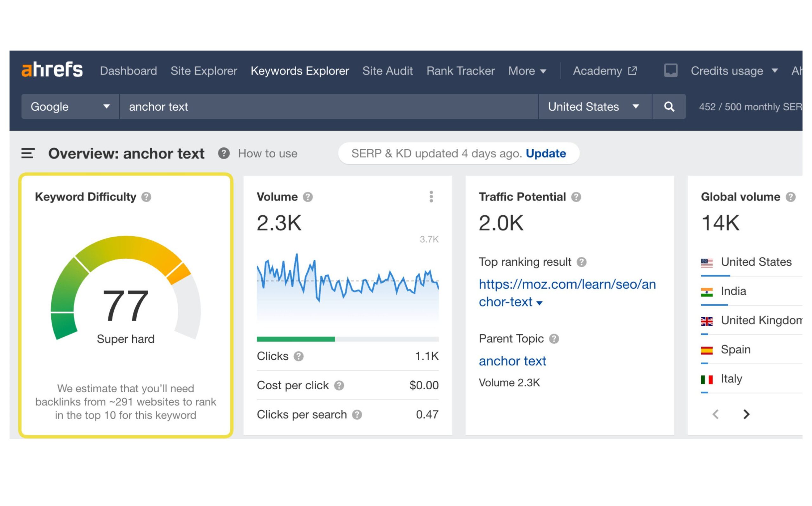Image resolution: width=812 pixels, height=506 pixels.
Task: Open Rank Tracker
Action: 460,71
